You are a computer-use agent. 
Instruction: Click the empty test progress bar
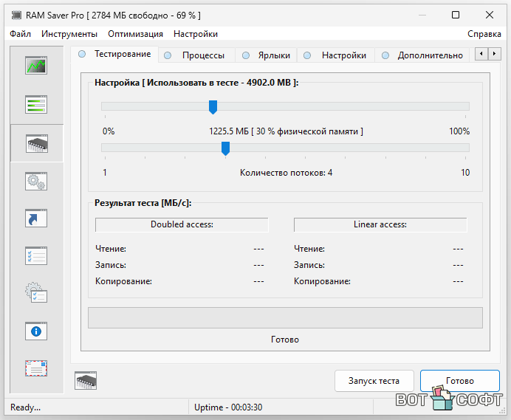[x=285, y=317]
